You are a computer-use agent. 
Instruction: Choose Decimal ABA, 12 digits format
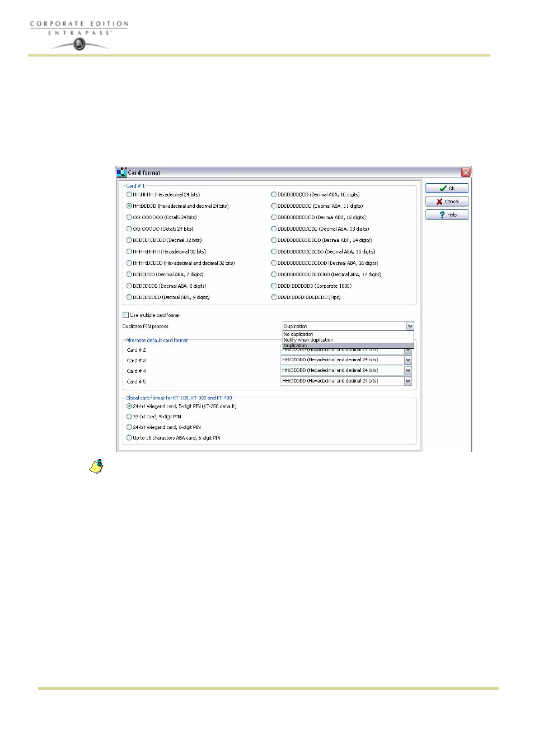(274, 217)
